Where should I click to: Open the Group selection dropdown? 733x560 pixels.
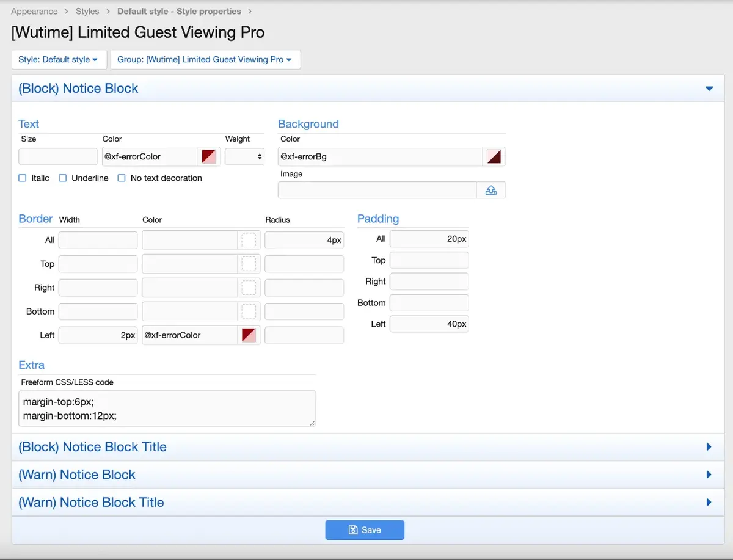point(205,60)
